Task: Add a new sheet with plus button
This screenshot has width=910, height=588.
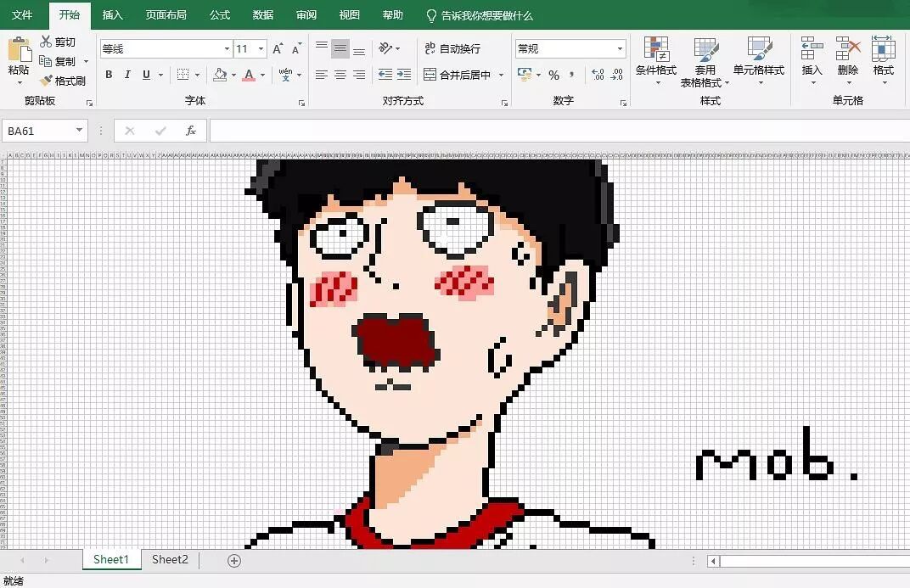Action: 234,561
